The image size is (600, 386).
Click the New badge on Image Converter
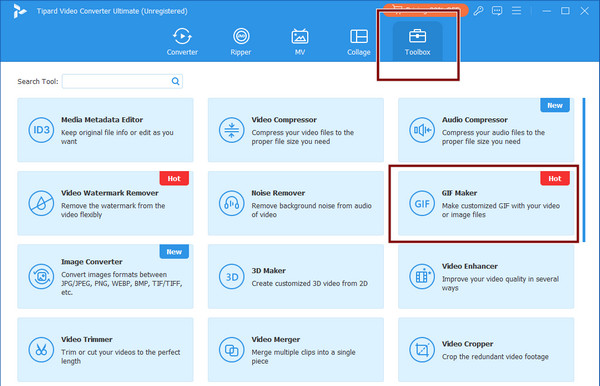coord(174,252)
